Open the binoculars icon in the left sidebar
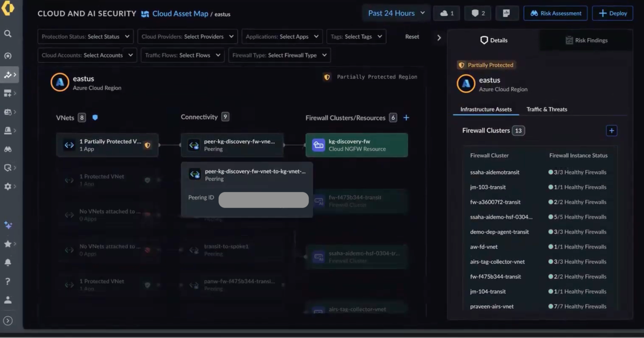The width and height of the screenshot is (644, 338). (x=8, y=149)
